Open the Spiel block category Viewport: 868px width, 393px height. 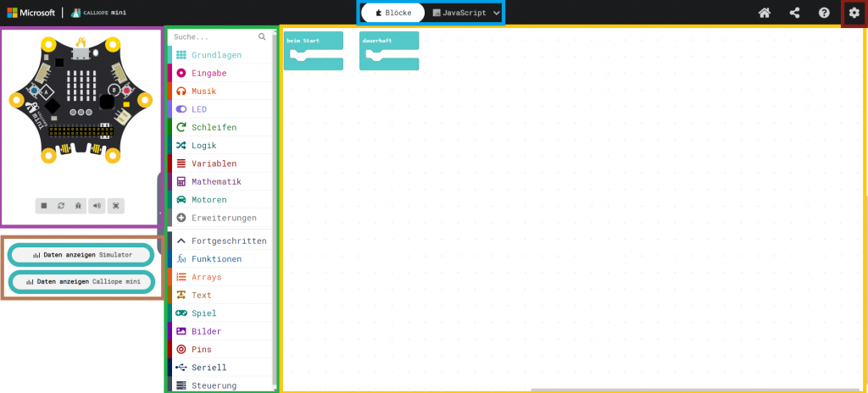coord(220,313)
